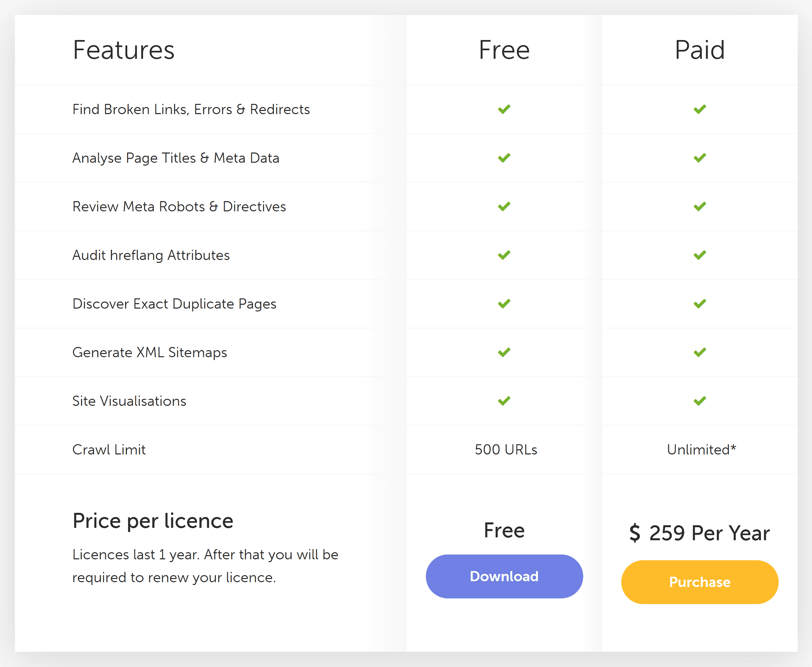Select the checkmark for Audit hreflang Attributes under Free
The image size is (812, 667).
point(504,255)
